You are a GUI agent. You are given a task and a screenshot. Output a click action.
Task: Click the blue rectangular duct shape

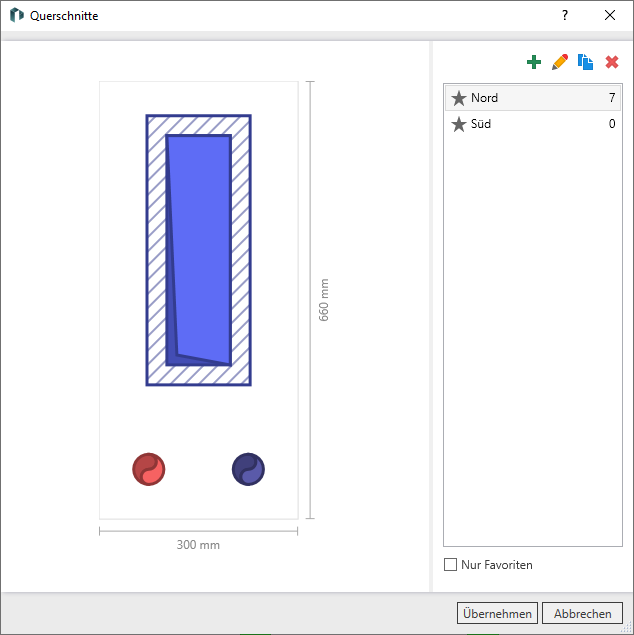click(198, 250)
